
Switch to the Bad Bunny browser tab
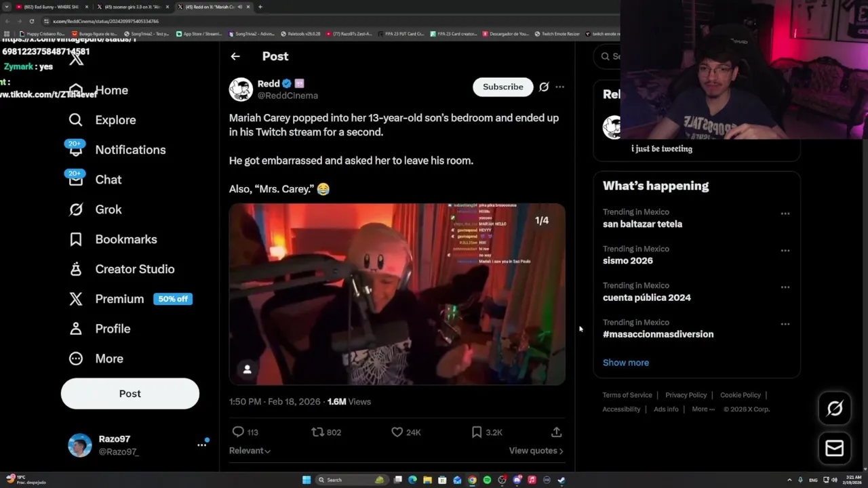[x=51, y=7]
